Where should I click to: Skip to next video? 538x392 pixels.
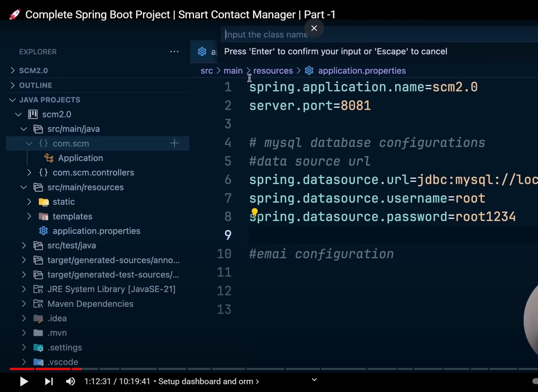49,382
